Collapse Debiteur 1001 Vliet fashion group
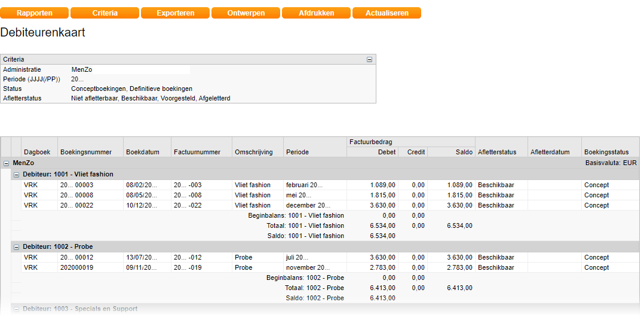Screen dimensions: 644x317 coord(16,174)
